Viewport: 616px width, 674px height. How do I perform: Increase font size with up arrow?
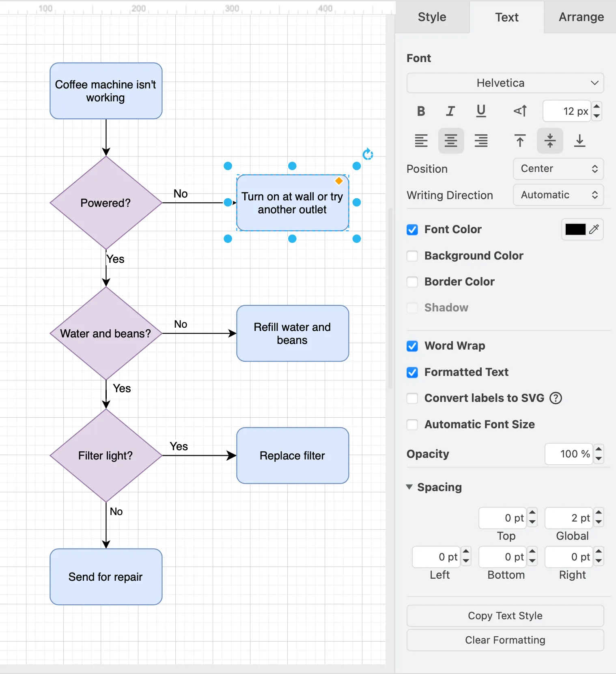pyautogui.click(x=597, y=106)
